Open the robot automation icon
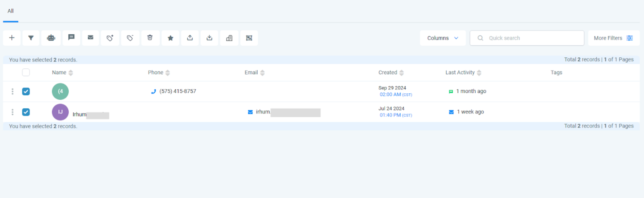 (x=51, y=38)
